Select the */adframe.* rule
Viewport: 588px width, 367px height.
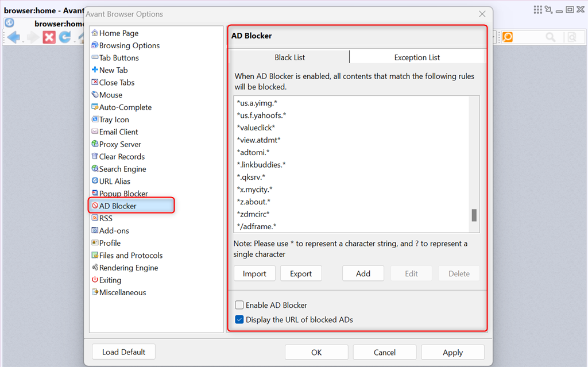click(x=257, y=227)
